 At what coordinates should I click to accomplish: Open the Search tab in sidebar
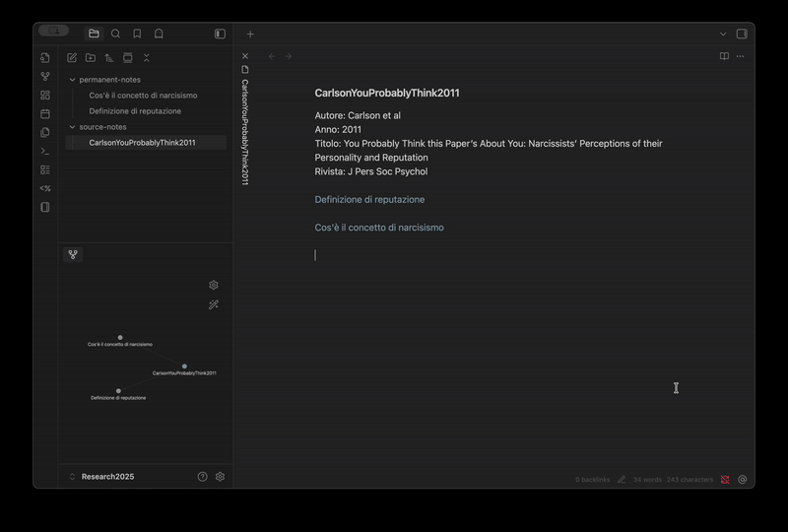tap(115, 33)
